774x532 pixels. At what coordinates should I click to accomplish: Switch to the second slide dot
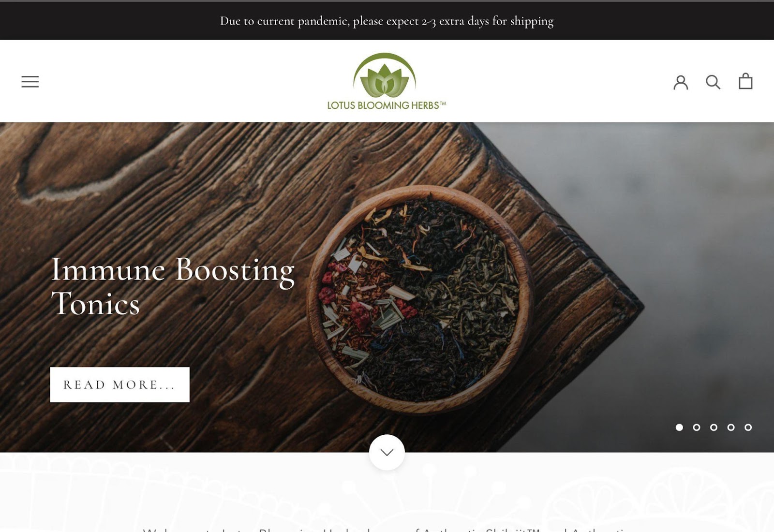tap(697, 427)
